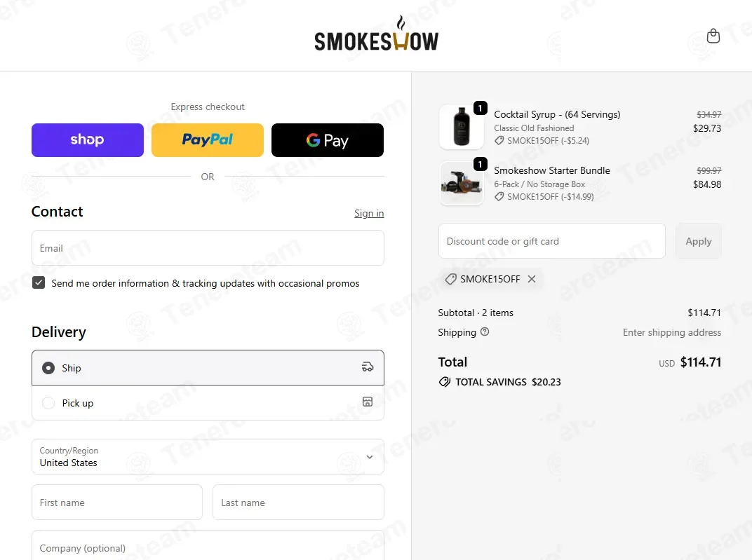The width and height of the screenshot is (752, 560).
Task: Open the shopping bag cart icon
Action: pyautogui.click(x=713, y=36)
